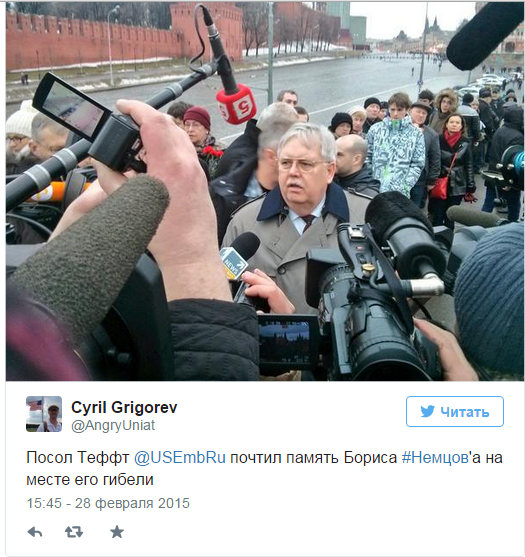
Task: Click the NEWS-labeled microphone in photo
Action: pyautogui.click(x=238, y=255)
